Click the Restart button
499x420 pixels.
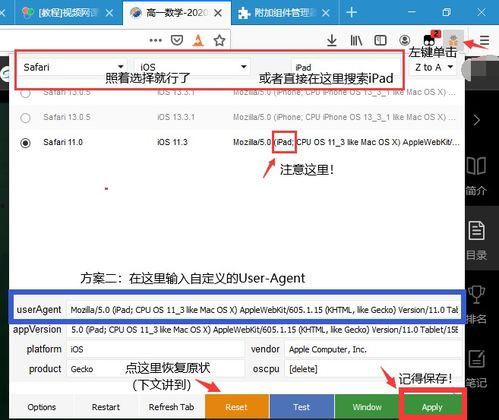pyautogui.click(x=106, y=407)
